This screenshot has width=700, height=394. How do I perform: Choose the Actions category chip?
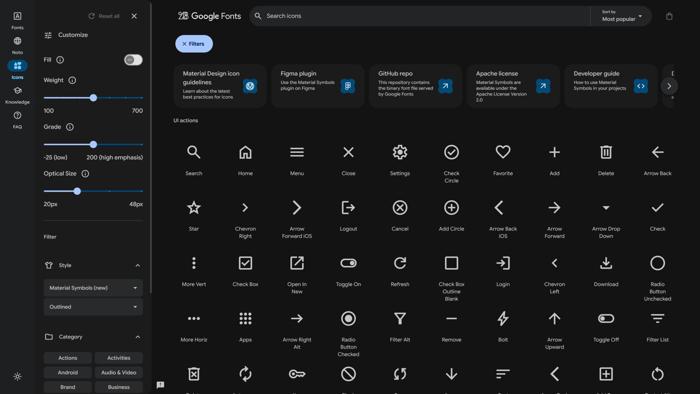click(x=68, y=358)
